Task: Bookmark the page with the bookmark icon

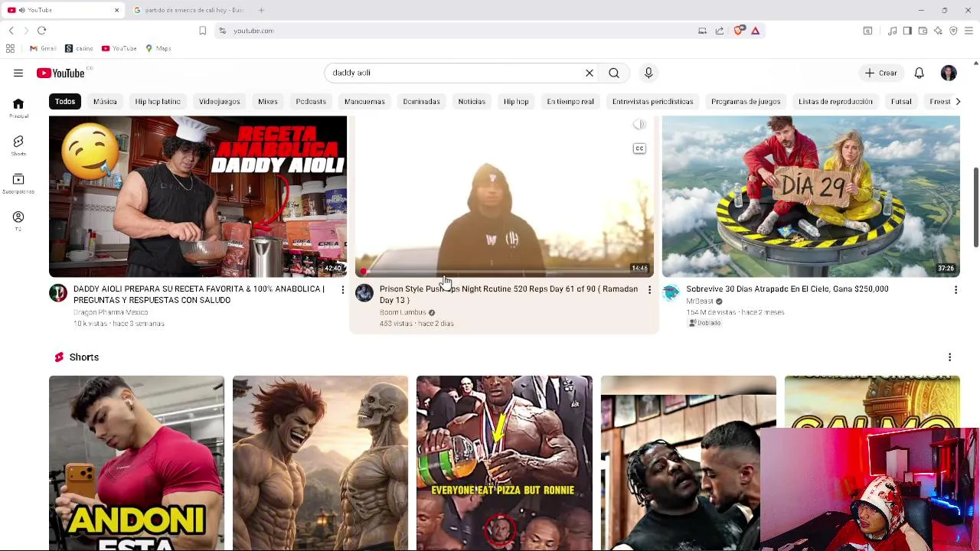Action: click(x=202, y=31)
